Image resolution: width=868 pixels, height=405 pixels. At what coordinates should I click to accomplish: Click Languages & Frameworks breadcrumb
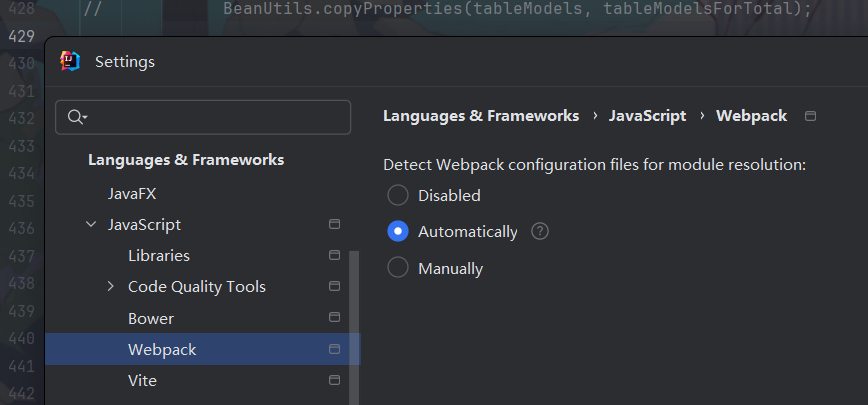[481, 116]
